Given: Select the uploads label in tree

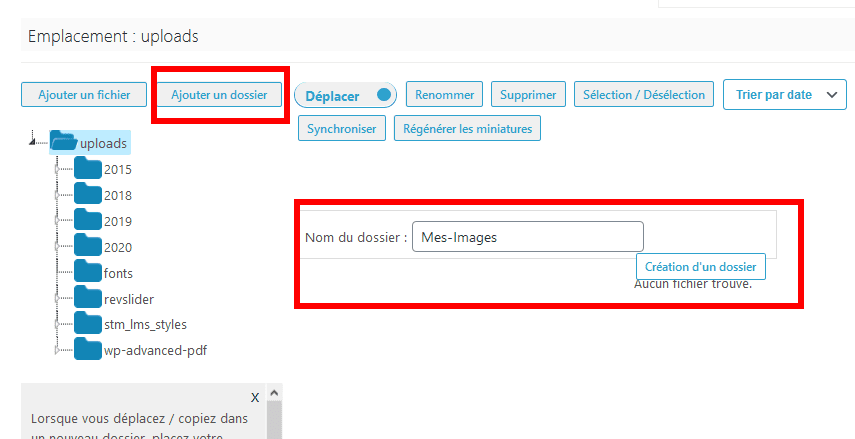Looking at the screenshot, I should (x=104, y=143).
